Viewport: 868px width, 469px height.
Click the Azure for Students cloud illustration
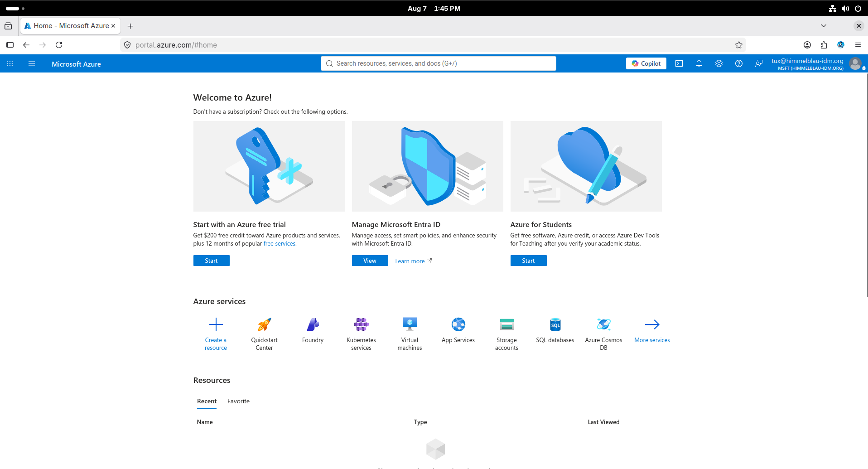(x=586, y=166)
